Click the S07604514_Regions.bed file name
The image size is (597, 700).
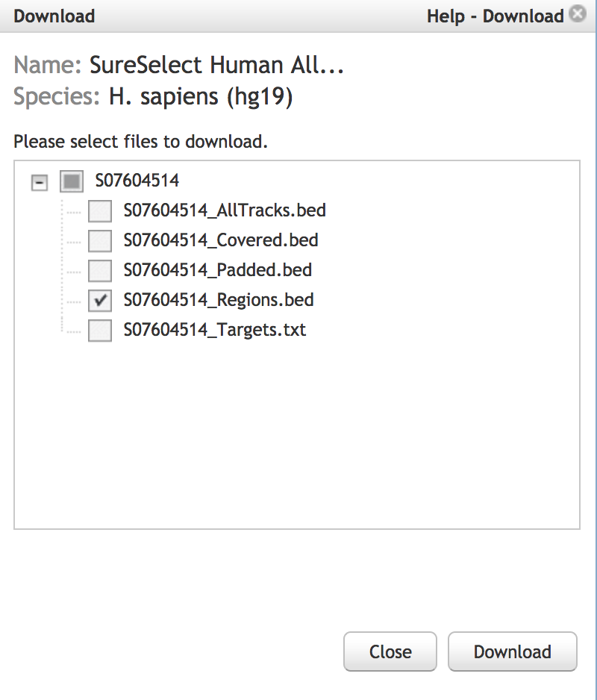(x=219, y=300)
